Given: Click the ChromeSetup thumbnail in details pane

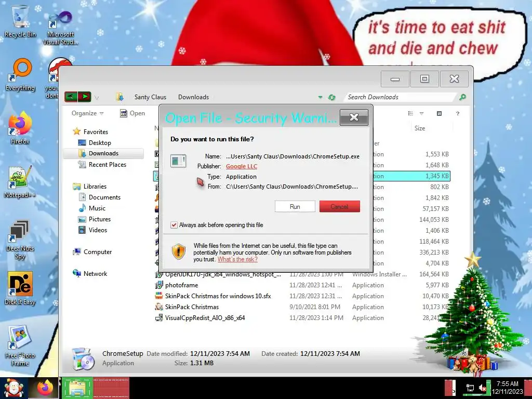Looking at the screenshot, I should pos(83,358).
